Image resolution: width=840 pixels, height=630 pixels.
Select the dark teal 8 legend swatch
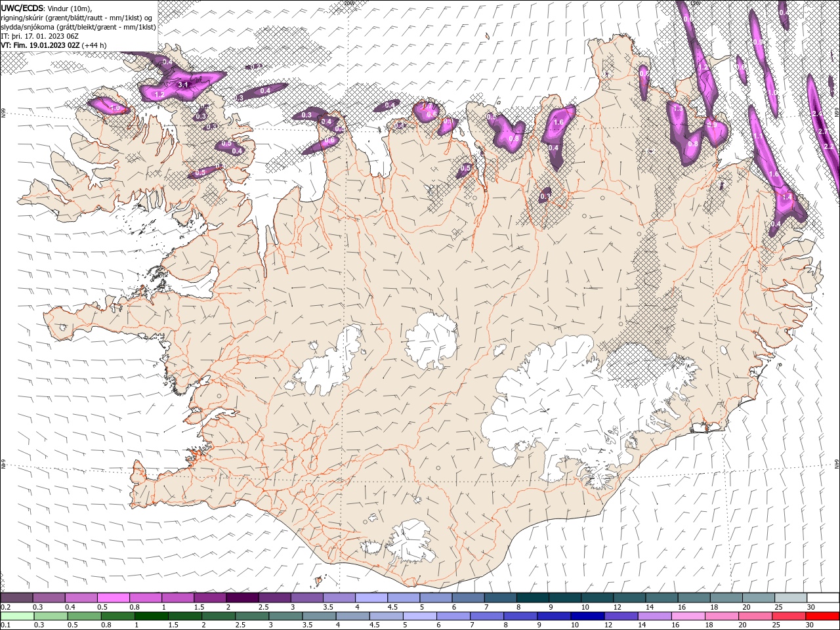click(533, 598)
